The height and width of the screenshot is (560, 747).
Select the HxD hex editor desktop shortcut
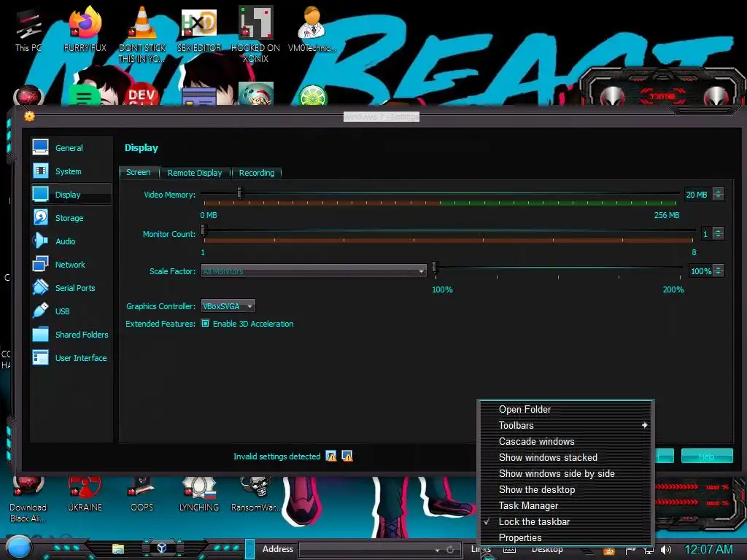[199, 29]
